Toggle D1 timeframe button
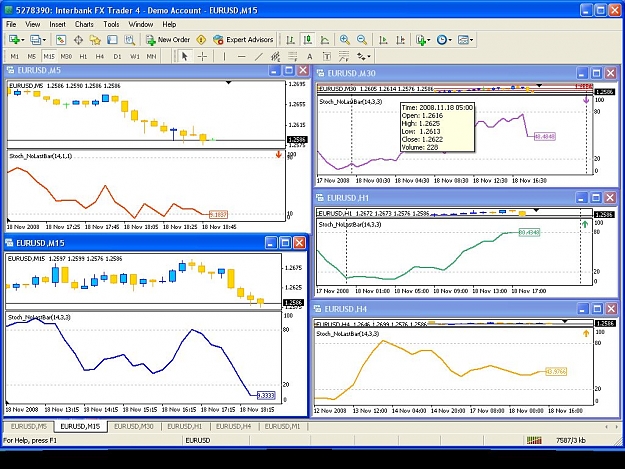Screen dimensions: 625x469 click(117, 57)
